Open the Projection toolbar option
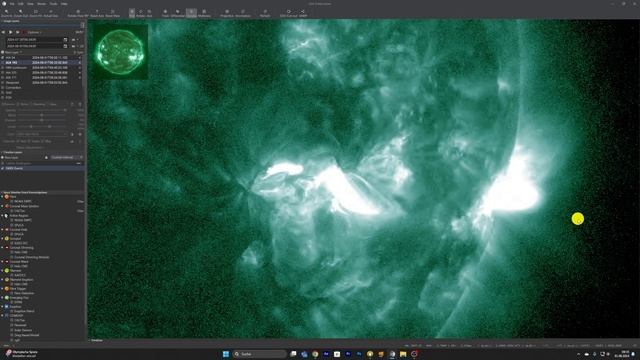Image resolution: width=640 pixels, height=360 pixels. (x=227, y=13)
